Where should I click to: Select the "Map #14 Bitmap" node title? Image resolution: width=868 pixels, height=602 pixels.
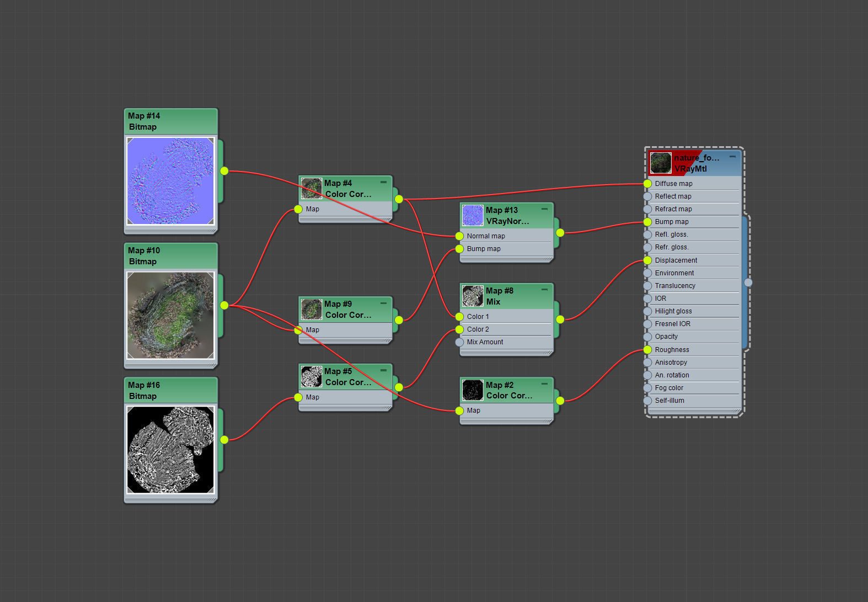(x=171, y=121)
